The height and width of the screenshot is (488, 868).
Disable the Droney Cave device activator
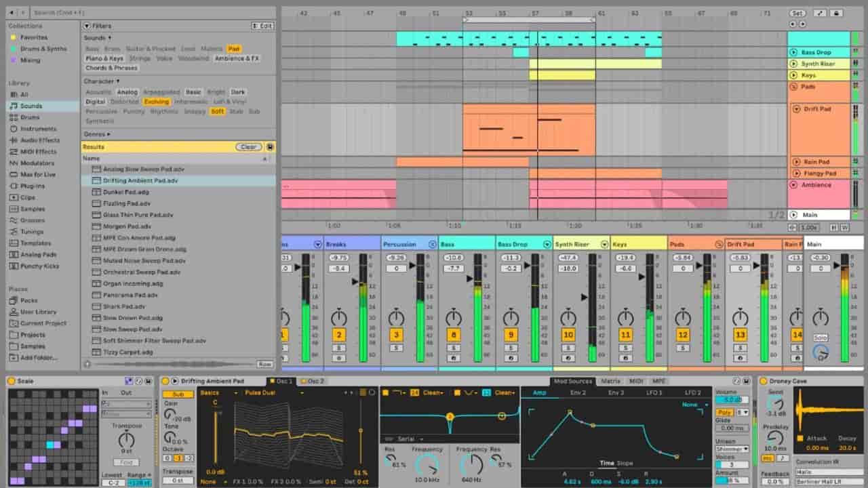pos(764,381)
